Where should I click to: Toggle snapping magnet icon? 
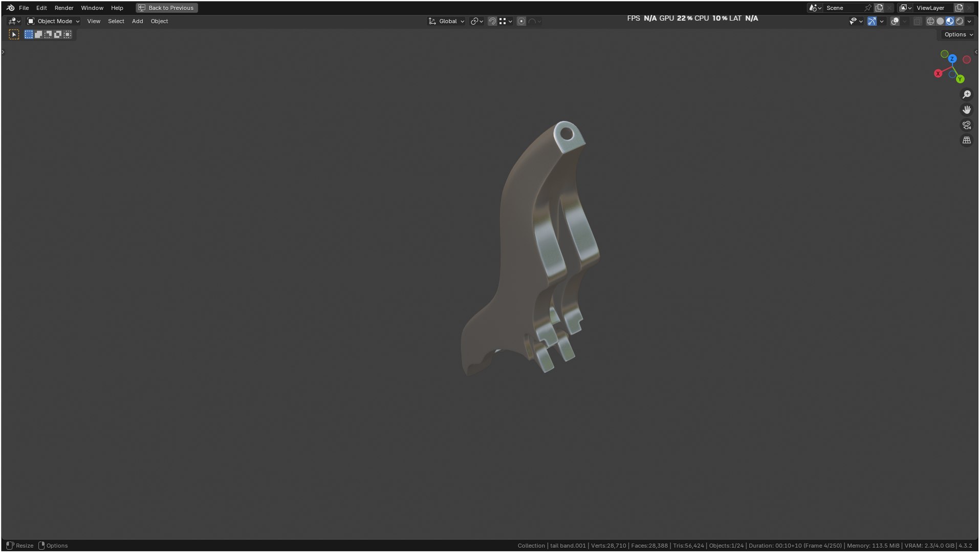492,21
